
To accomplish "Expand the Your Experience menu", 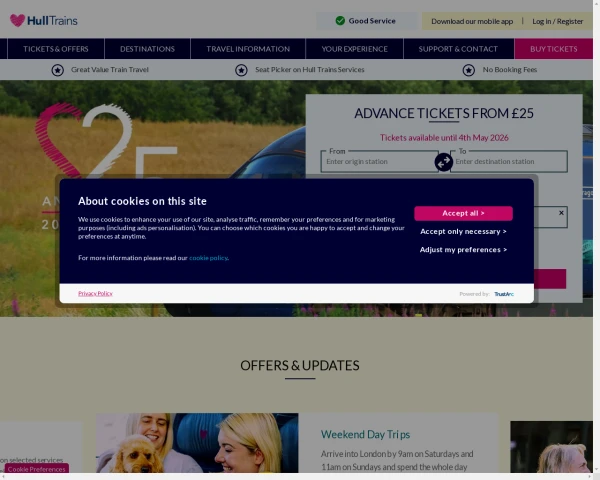I will click(x=354, y=49).
